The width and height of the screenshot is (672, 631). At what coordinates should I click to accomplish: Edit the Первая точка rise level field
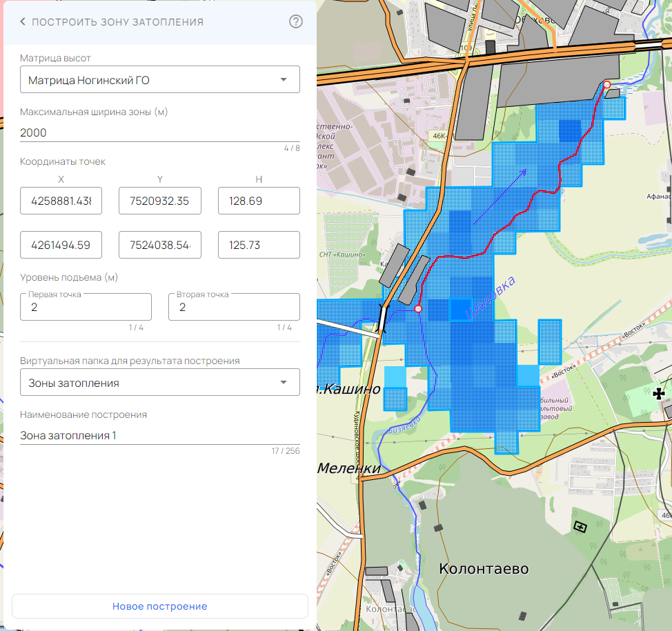85,307
